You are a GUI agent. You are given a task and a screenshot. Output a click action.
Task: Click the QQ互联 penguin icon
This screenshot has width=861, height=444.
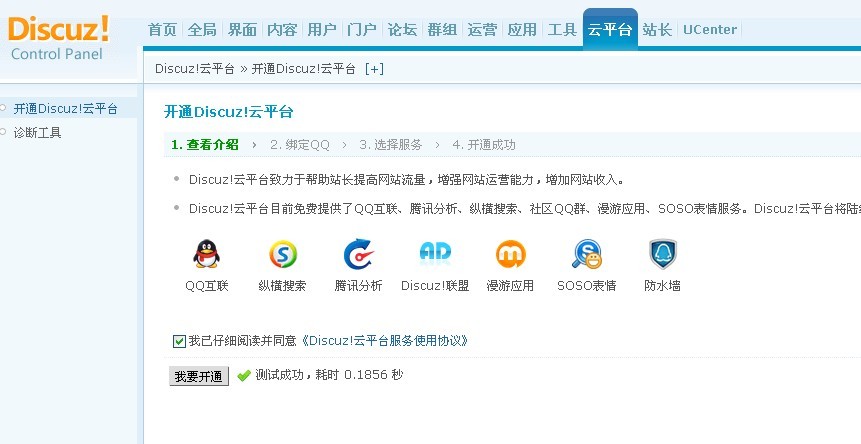point(206,254)
